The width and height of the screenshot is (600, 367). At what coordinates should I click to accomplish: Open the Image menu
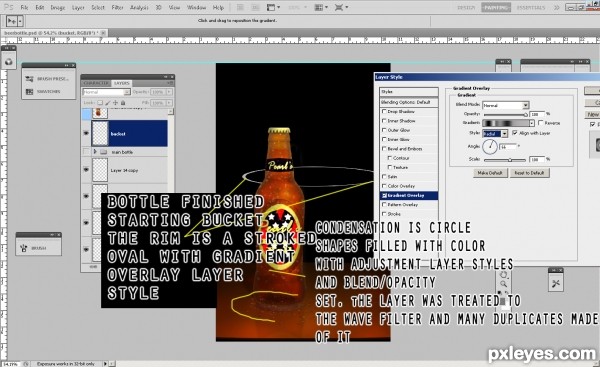[x=57, y=7]
